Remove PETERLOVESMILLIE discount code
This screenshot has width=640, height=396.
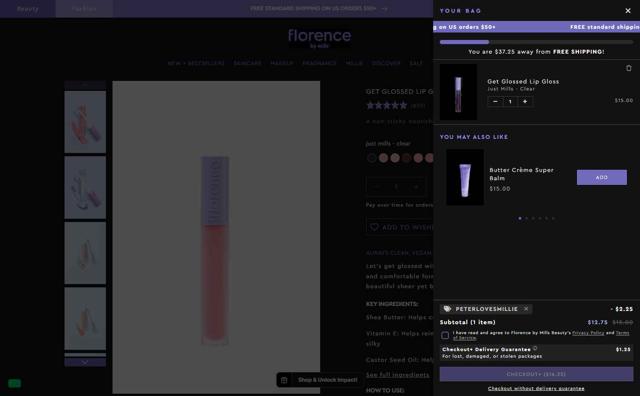coord(526,309)
